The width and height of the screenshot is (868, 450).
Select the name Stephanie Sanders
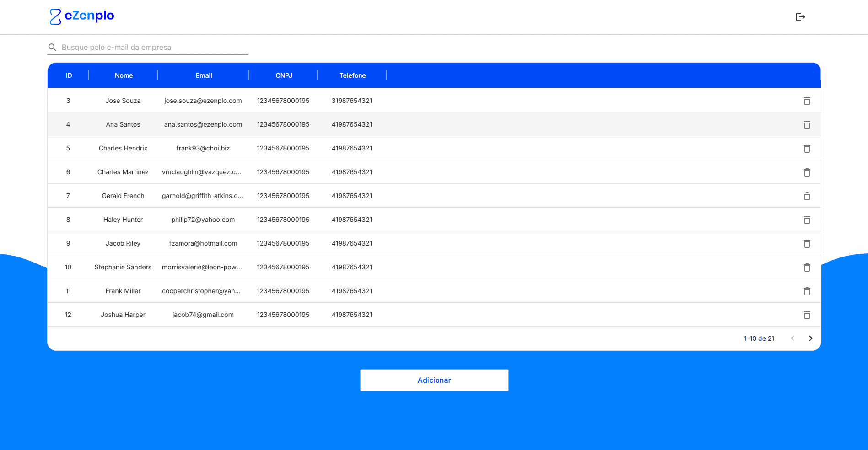pyautogui.click(x=123, y=267)
